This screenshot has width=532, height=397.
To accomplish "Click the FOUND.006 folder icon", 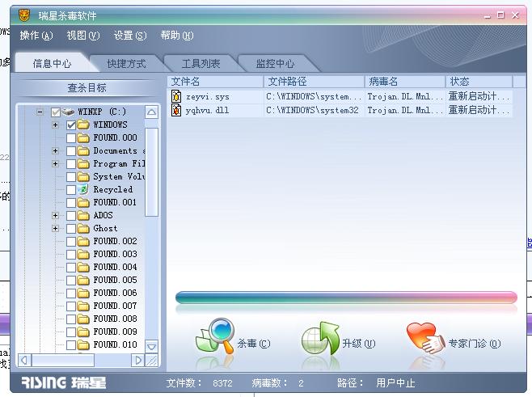I will click(82, 293).
